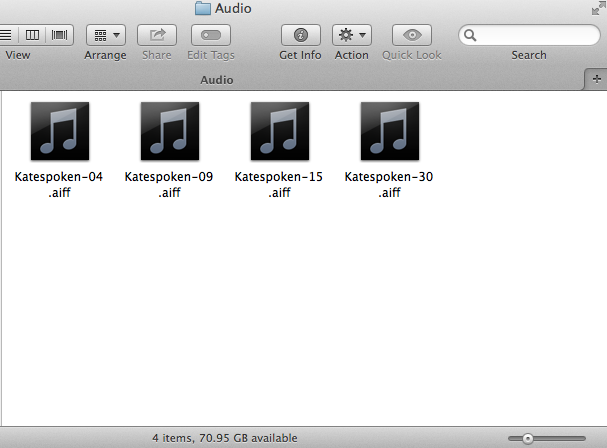Screen dimensions: 607x448
Task: Click the Katespoken-09.aiff file name
Action: click(x=169, y=184)
